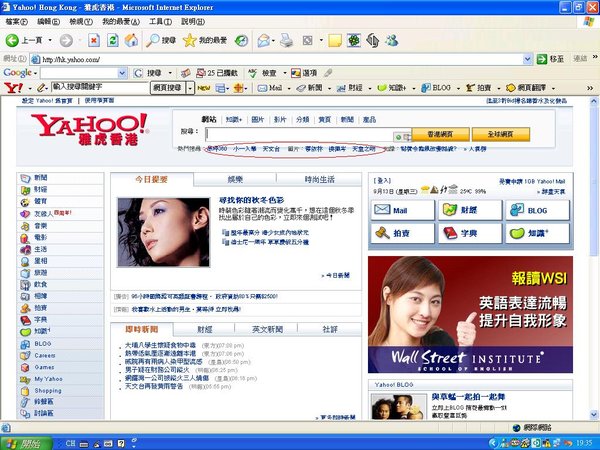The image size is (600, 450).
Task: Click the 新聞 sidebar icon
Action: coord(25,178)
